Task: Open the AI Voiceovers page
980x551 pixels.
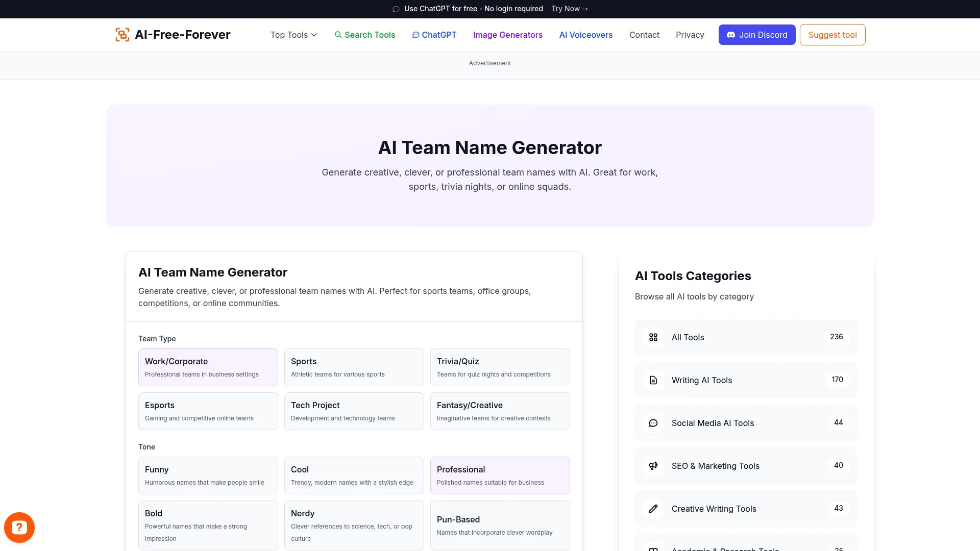Action: pos(585,35)
